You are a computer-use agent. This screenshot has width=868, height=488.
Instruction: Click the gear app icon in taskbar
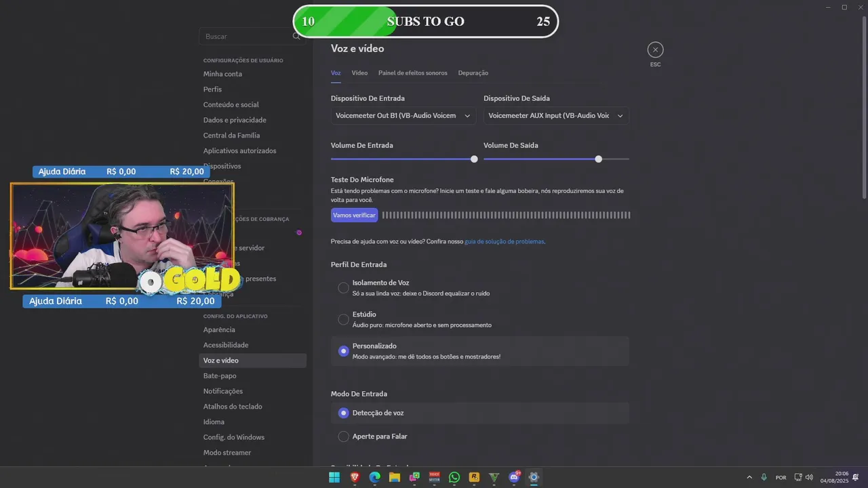tap(534, 477)
